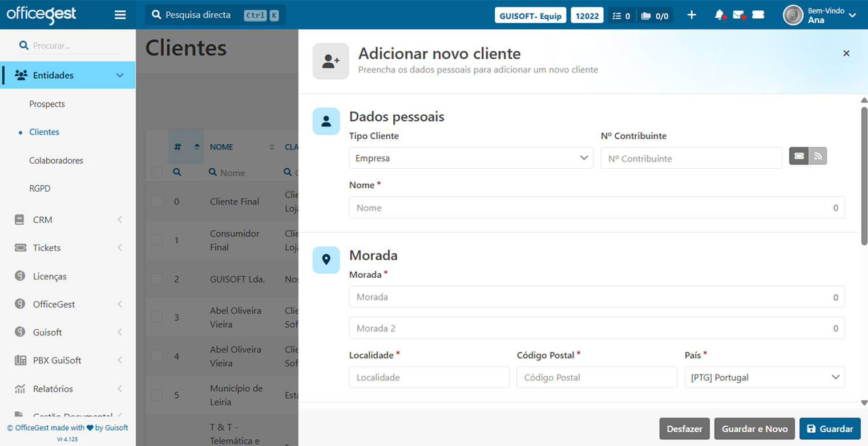Click the Dados pessoais person icon
This screenshot has height=446, width=868.
point(326,121)
